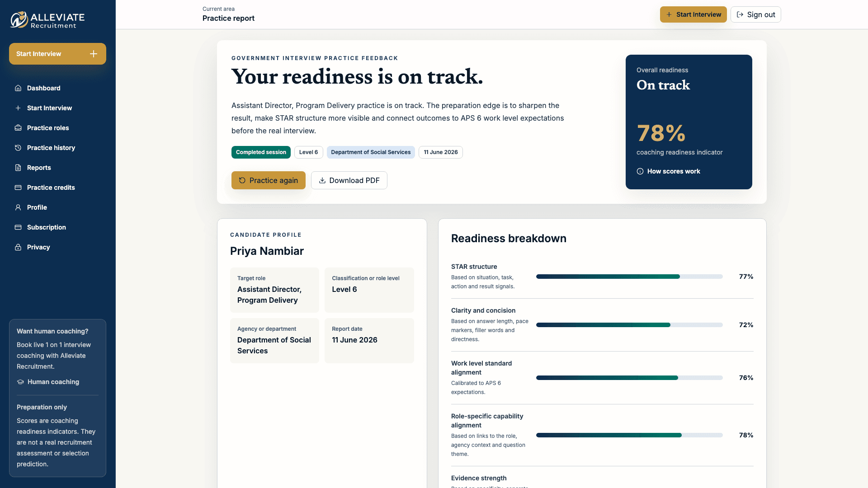Click the Completed session badge
868x488 pixels.
[x=261, y=152]
